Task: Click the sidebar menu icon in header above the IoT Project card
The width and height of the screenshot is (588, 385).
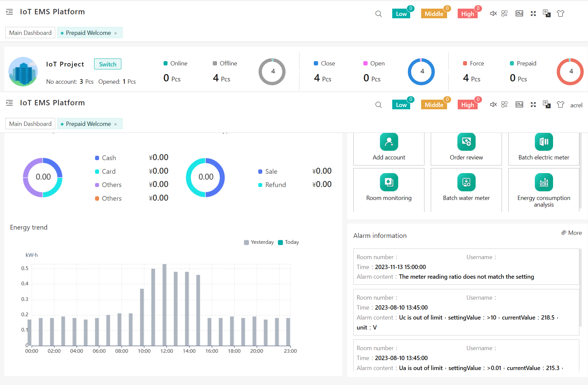Action: pyautogui.click(x=10, y=12)
